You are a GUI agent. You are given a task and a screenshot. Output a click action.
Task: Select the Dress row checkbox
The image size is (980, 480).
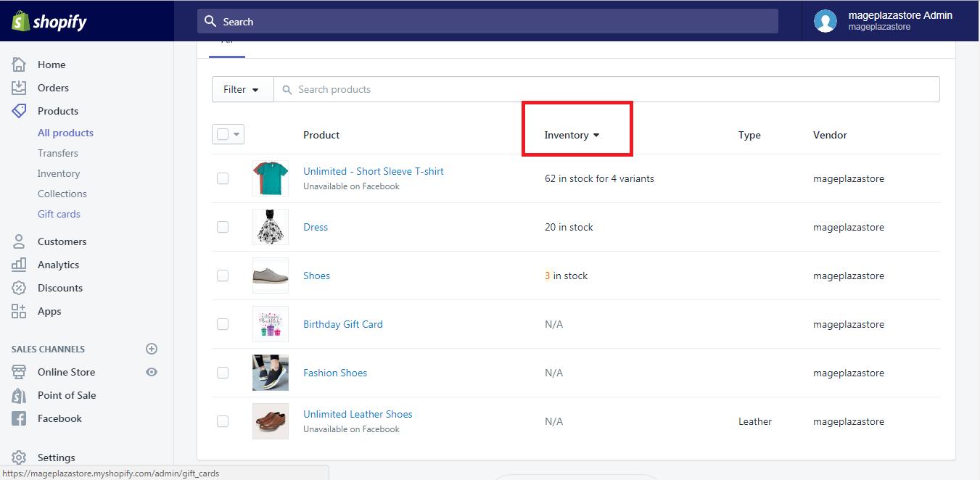(223, 227)
